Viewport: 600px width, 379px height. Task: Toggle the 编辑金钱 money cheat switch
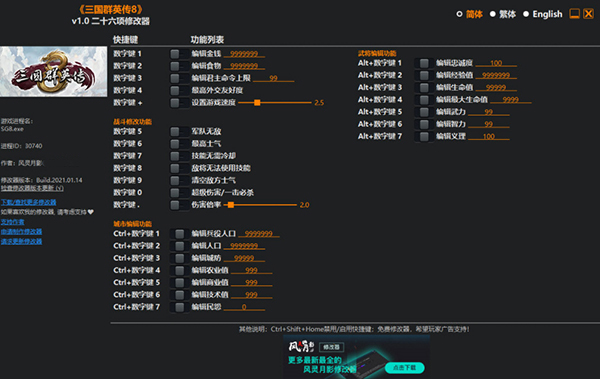(179, 54)
